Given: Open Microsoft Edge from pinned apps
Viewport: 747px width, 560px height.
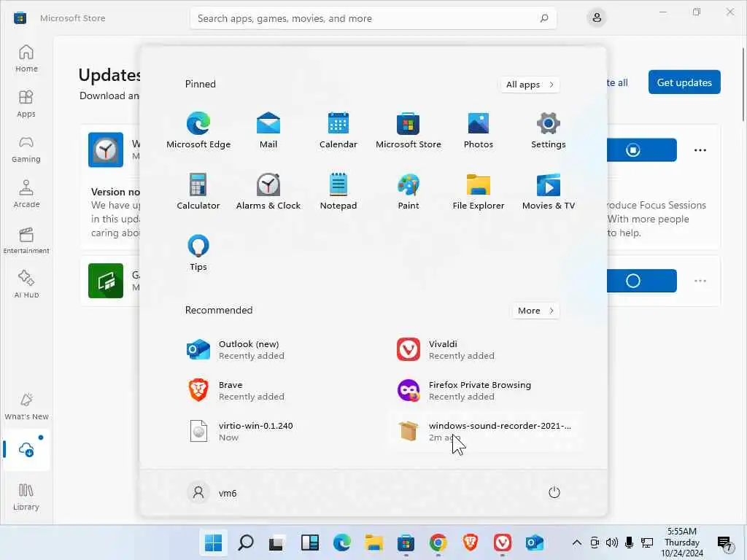Looking at the screenshot, I should pos(198,130).
